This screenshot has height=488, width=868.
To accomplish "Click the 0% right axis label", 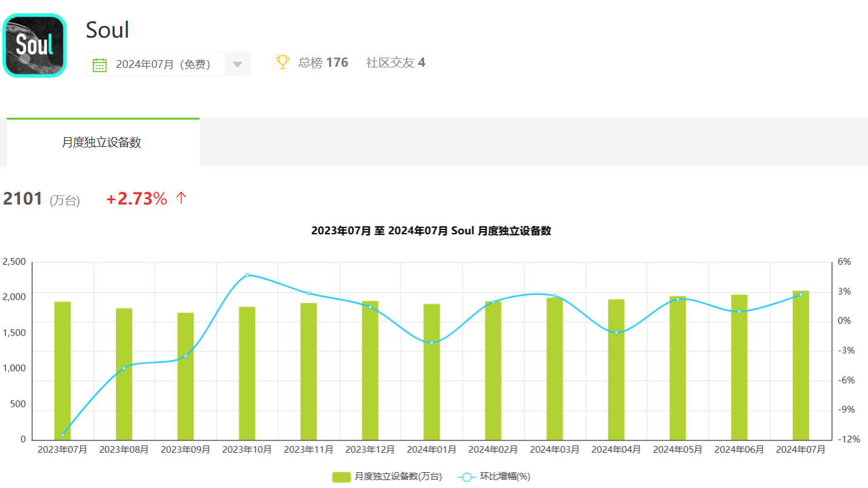I will point(844,321).
